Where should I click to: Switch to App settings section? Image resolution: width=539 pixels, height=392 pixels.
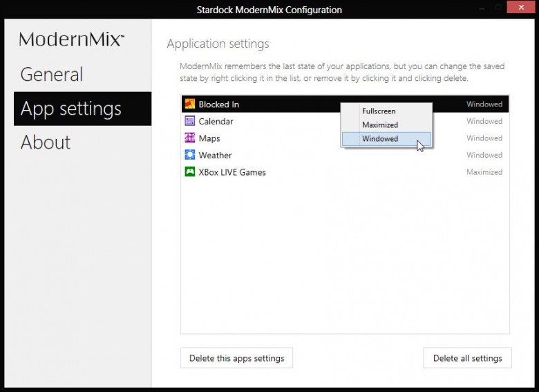pos(82,109)
